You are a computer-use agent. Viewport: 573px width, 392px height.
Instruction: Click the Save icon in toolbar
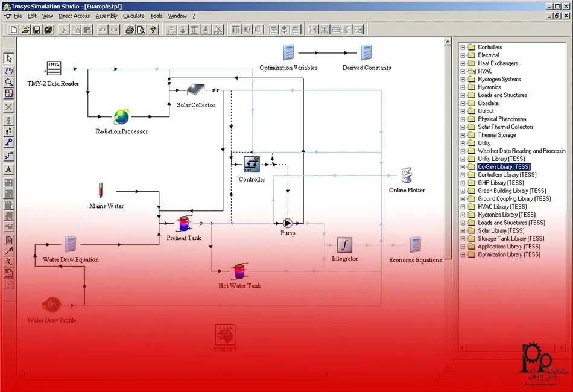point(37,30)
